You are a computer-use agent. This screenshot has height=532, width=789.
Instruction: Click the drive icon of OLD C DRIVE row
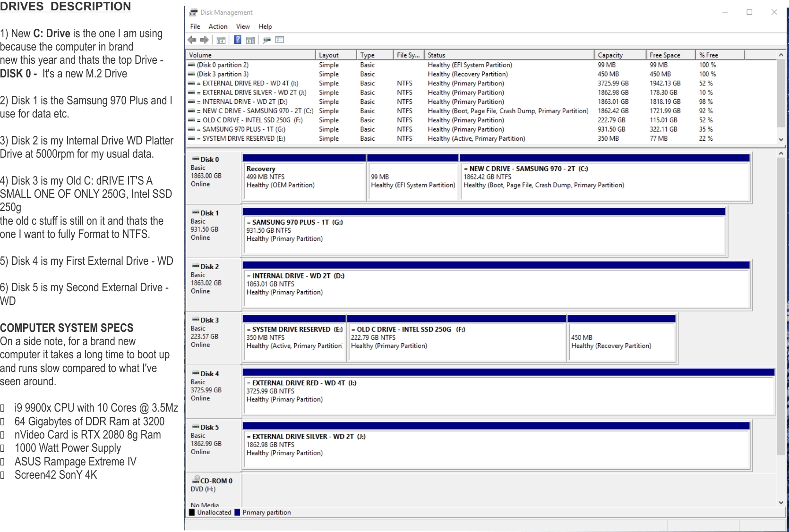click(x=191, y=120)
